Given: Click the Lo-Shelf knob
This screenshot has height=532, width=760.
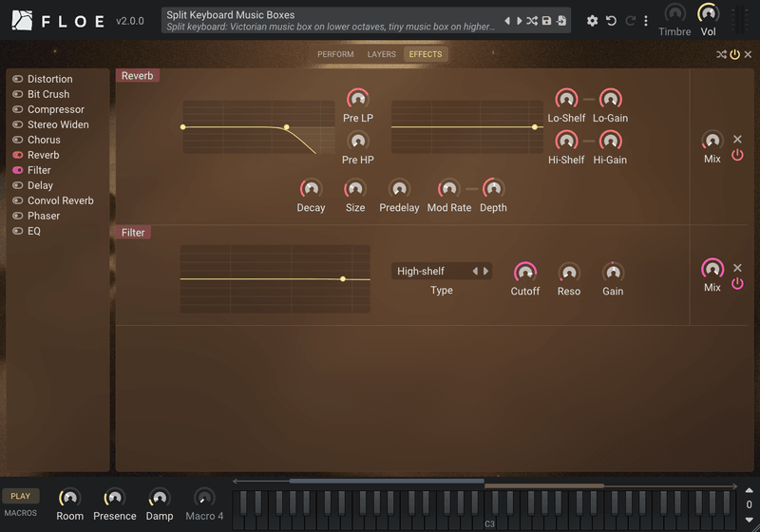Looking at the screenshot, I should [566, 99].
